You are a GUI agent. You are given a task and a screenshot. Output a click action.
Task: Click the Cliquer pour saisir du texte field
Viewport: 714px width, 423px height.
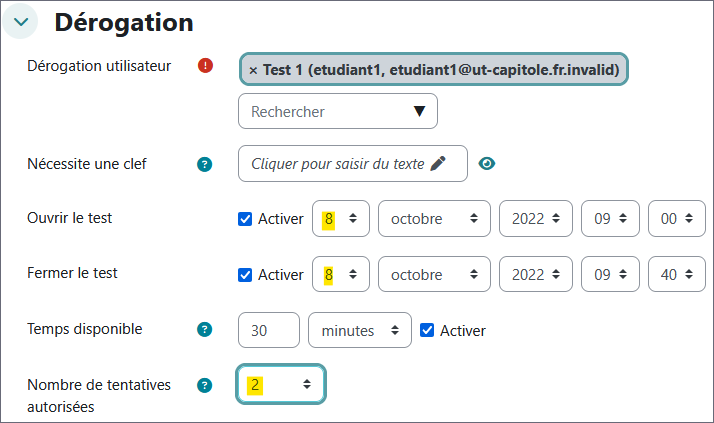(x=338, y=164)
